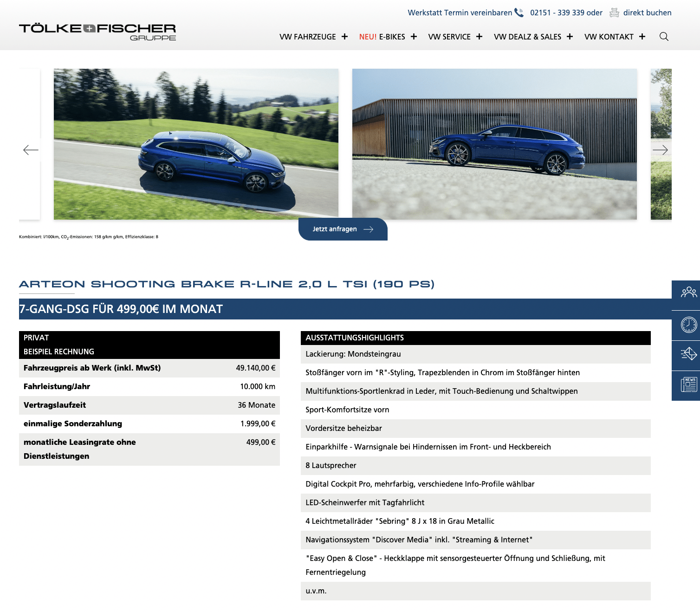700x612 pixels.
Task: Click the CO2 emissions fine-print line
Action: (89, 237)
